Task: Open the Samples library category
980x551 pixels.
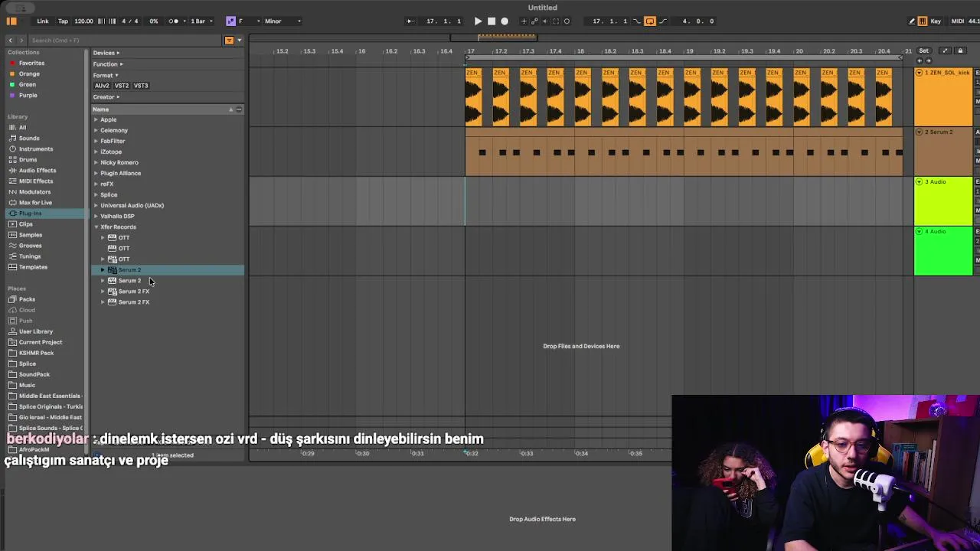Action: (x=31, y=234)
